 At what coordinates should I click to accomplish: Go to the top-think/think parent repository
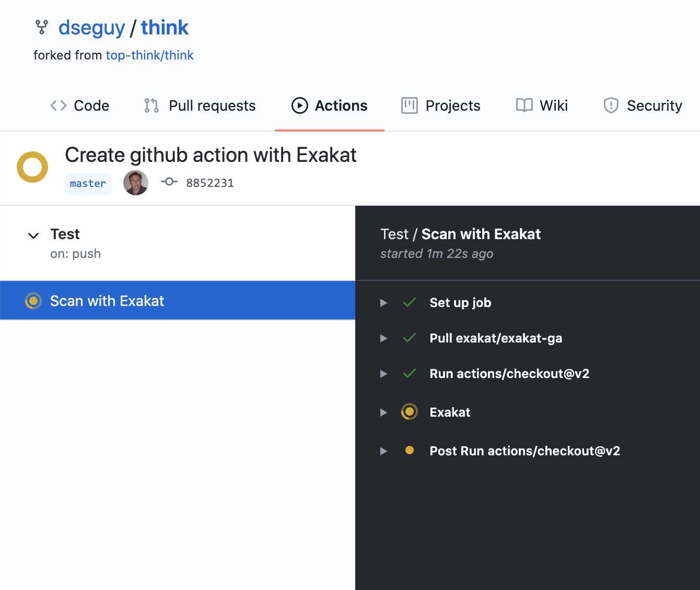pyautogui.click(x=149, y=55)
